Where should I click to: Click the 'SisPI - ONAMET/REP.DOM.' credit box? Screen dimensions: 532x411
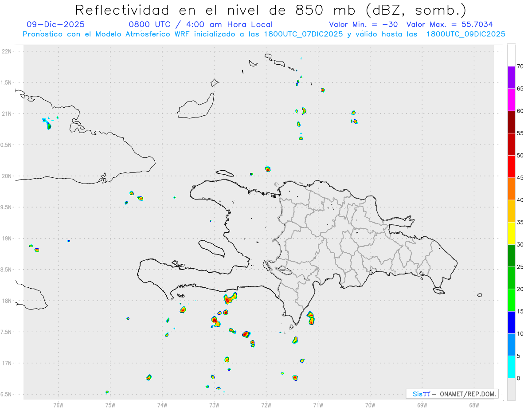pyautogui.click(x=452, y=394)
